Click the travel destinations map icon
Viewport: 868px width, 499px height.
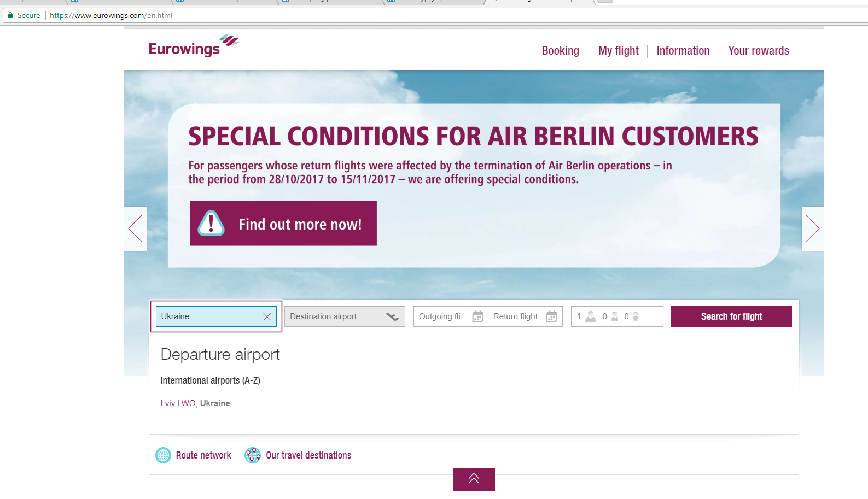tap(253, 455)
